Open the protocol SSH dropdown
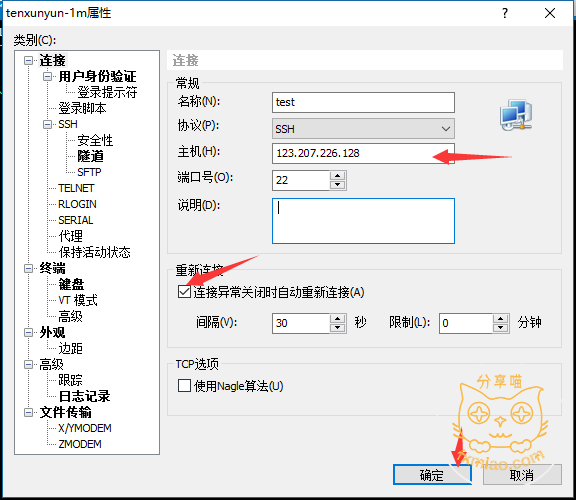576x500 pixels. point(363,129)
